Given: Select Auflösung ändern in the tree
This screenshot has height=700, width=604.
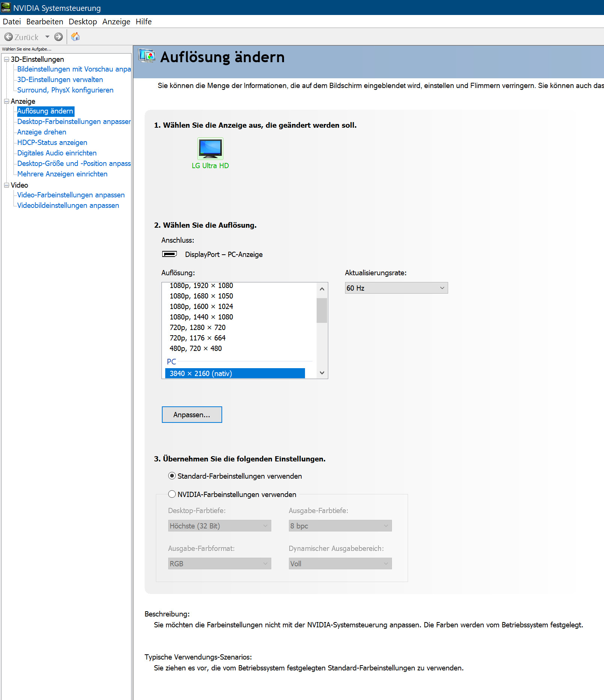Looking at the screenshot, I should pyautogui.click(x=45, y=111).
